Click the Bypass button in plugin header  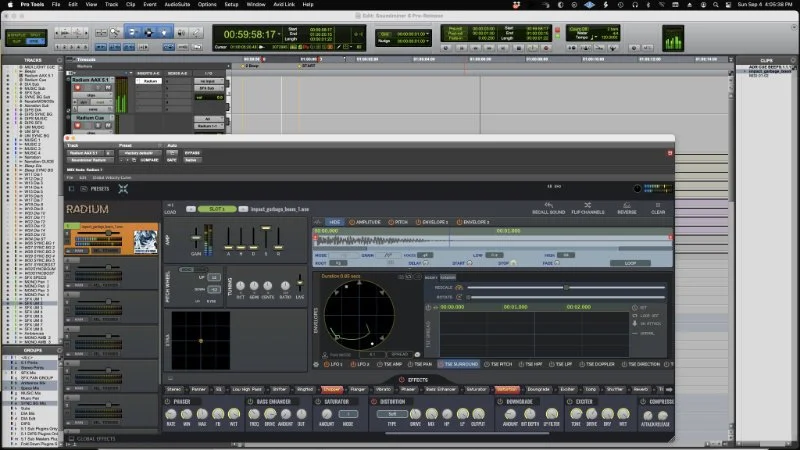(192, 153)
